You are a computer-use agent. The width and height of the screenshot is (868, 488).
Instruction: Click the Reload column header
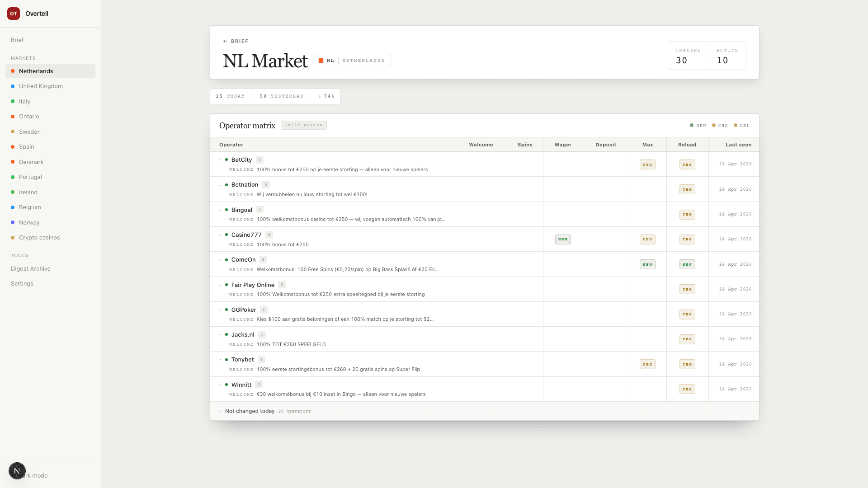(687, 145)
